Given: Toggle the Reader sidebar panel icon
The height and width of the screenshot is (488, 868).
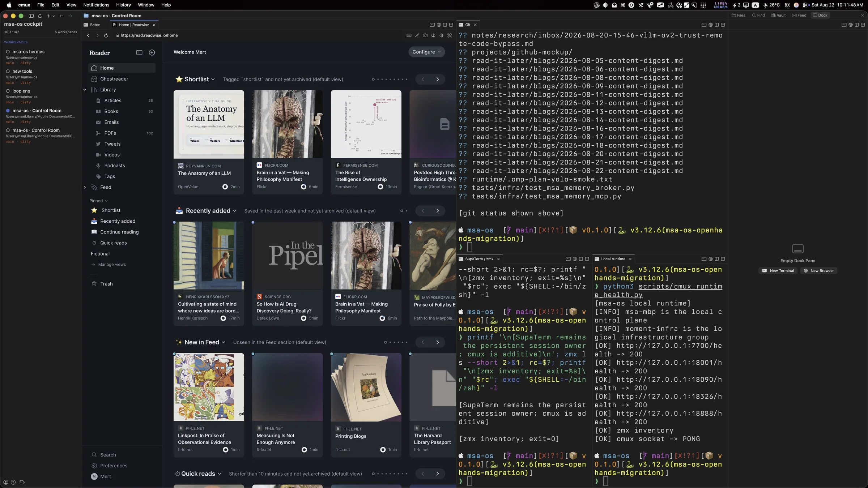Looking at the screenshot, I should [x=139, y=53].
